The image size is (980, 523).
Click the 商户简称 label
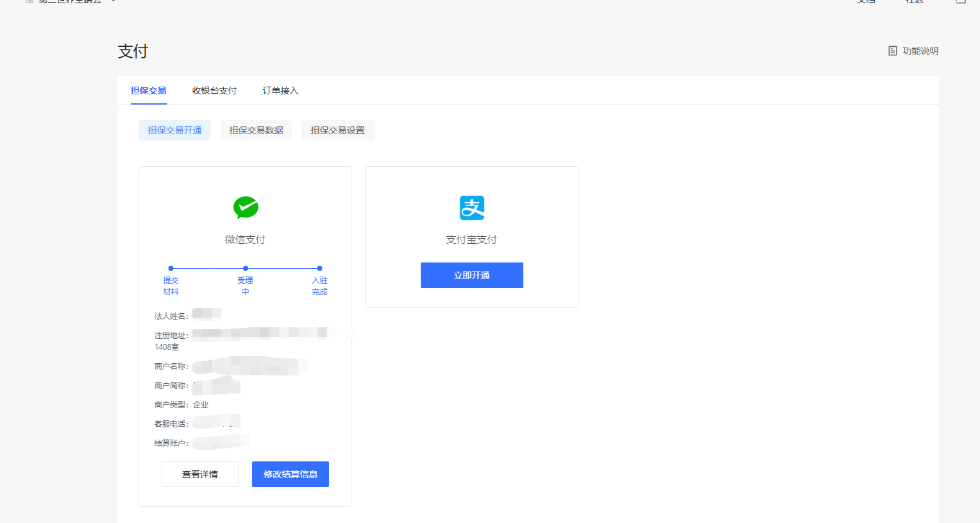click(x=171, y=385)
